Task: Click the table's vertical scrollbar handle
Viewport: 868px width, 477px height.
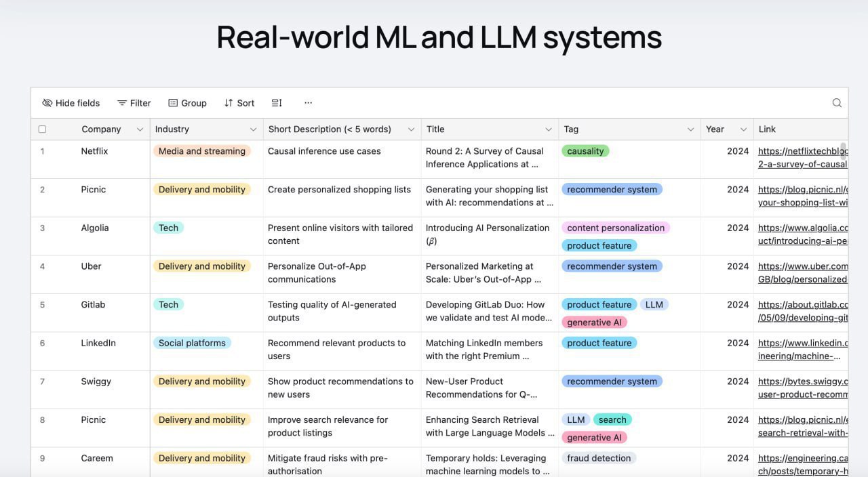Action: [x=844, y=151]
